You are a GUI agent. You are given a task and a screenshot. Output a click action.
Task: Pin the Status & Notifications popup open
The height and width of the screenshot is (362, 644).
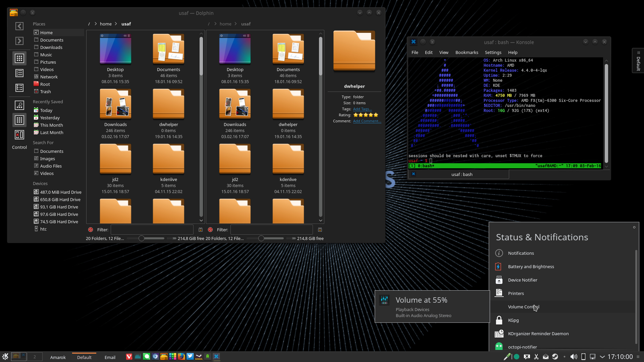click(x=634, y=227)
